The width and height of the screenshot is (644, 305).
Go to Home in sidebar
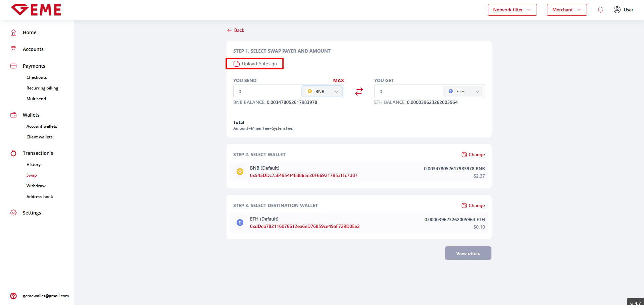coord(30,33)
